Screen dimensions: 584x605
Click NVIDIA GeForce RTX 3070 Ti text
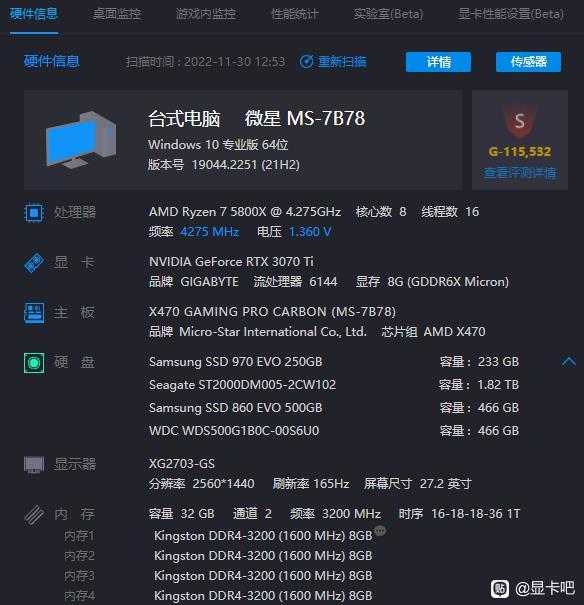point(231,262)
